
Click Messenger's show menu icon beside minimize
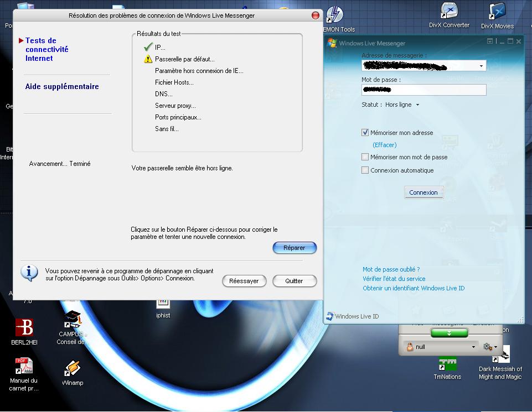489,41
